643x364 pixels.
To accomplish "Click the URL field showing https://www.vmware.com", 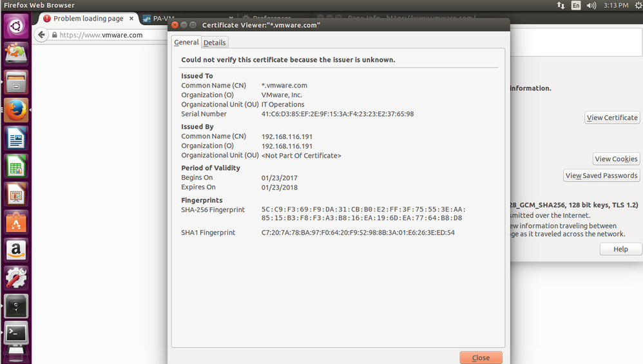I will (x=101, y=35).
